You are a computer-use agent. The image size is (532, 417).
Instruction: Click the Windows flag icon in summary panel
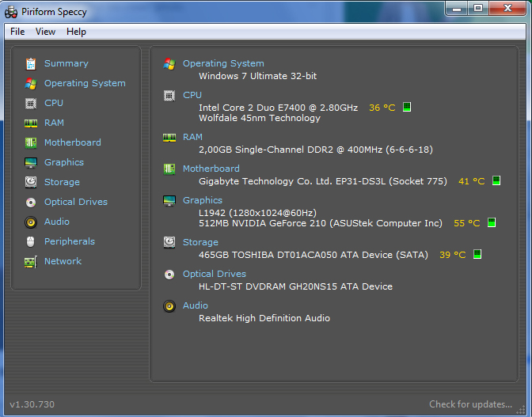click(x=169, y=64)
